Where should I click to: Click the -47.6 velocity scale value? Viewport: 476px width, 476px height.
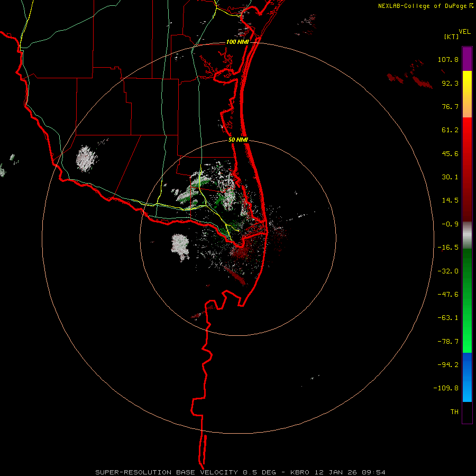tap(448, 295)
